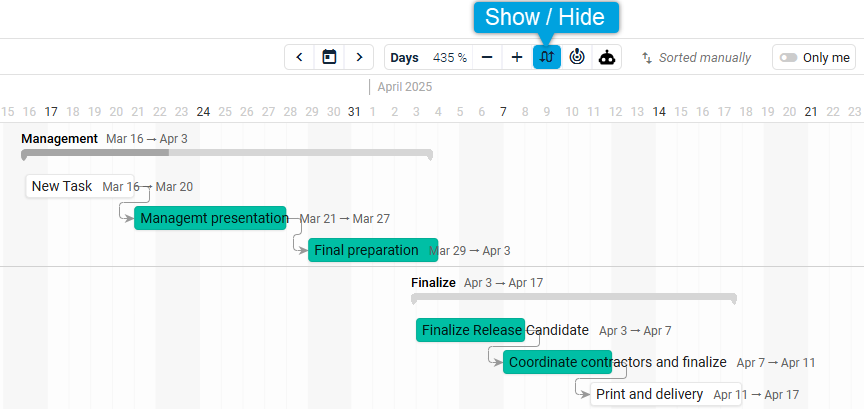This screenshot has height=409, width=864.
Task: Open the robot auto-schedule icon
Action: click(607, 57)
